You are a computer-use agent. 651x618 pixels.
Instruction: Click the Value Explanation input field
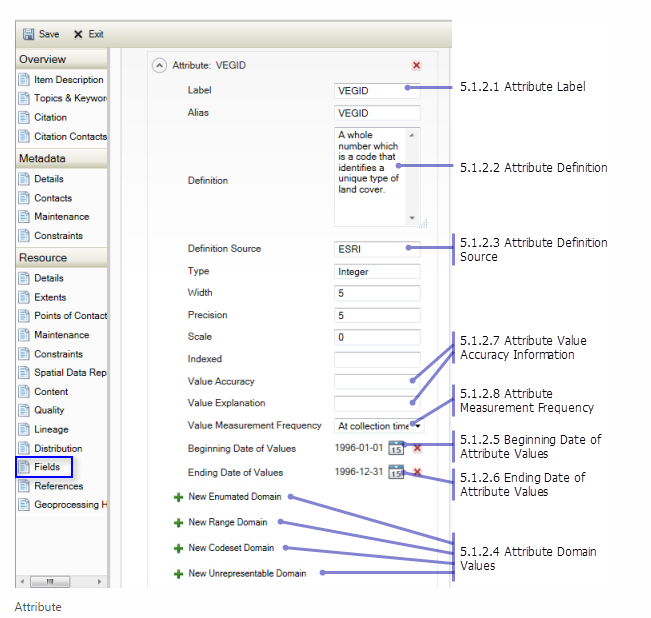tap(377, 403)
